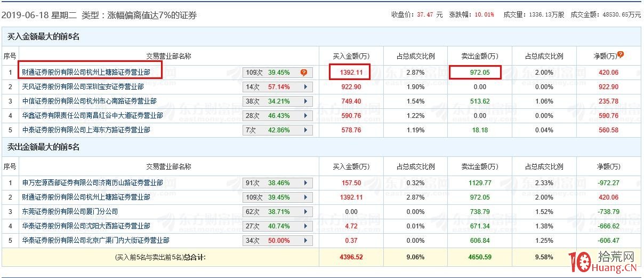Expand the 38次 34.21% arrow
The image size is (644, 278).
pos(305,101)
